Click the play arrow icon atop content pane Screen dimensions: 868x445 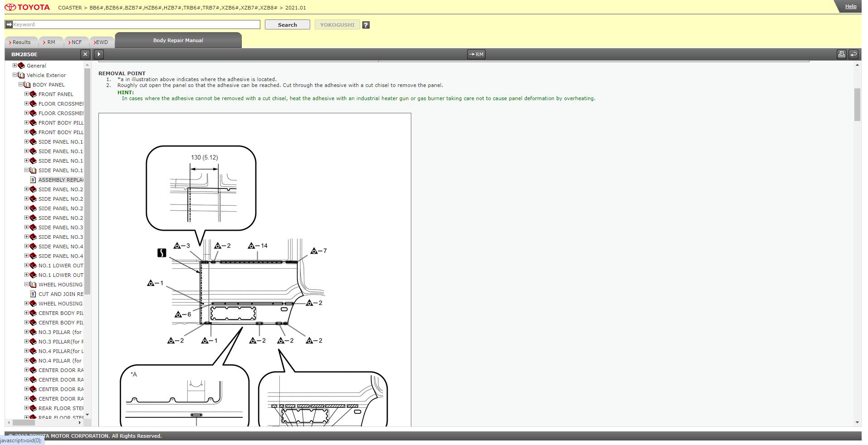point(99,54)
